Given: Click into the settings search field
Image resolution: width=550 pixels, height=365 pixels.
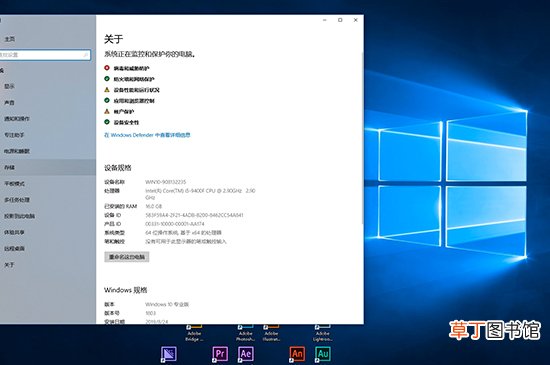Looking at the screenshot, I should (45, 55).
